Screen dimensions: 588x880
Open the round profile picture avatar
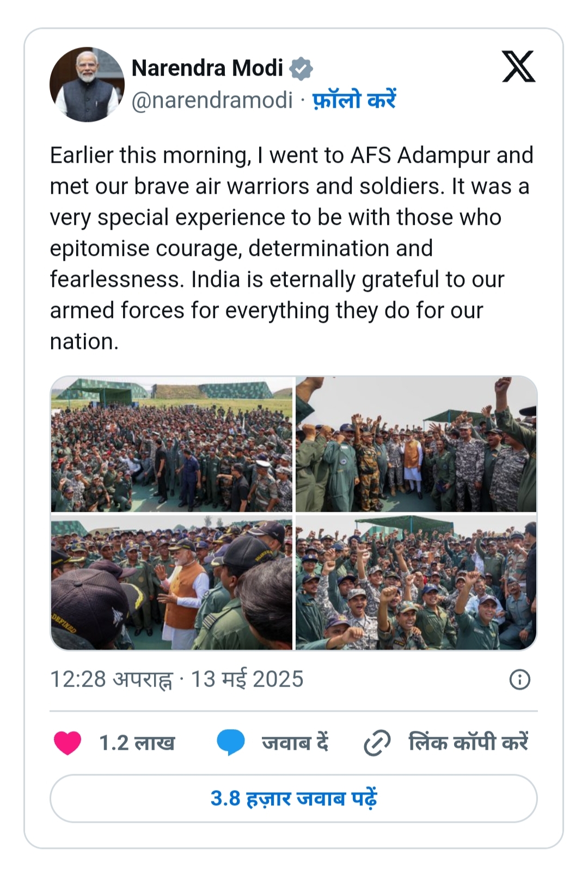87,84
